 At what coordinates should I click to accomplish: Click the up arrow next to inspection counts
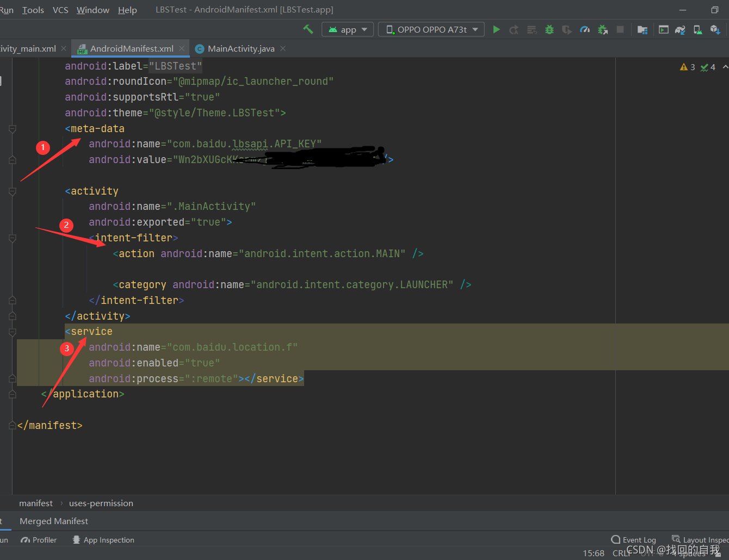[725, 67]
